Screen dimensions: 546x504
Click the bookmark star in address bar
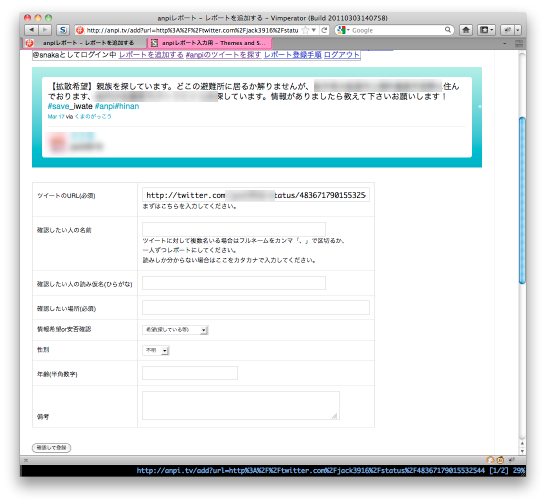(306, 30)
